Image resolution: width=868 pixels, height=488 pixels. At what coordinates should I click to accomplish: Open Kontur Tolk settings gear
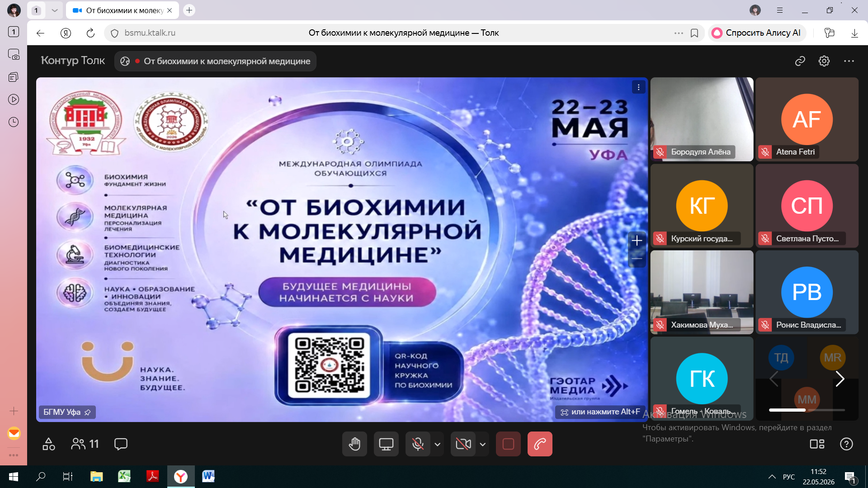[x=824, y=61]
